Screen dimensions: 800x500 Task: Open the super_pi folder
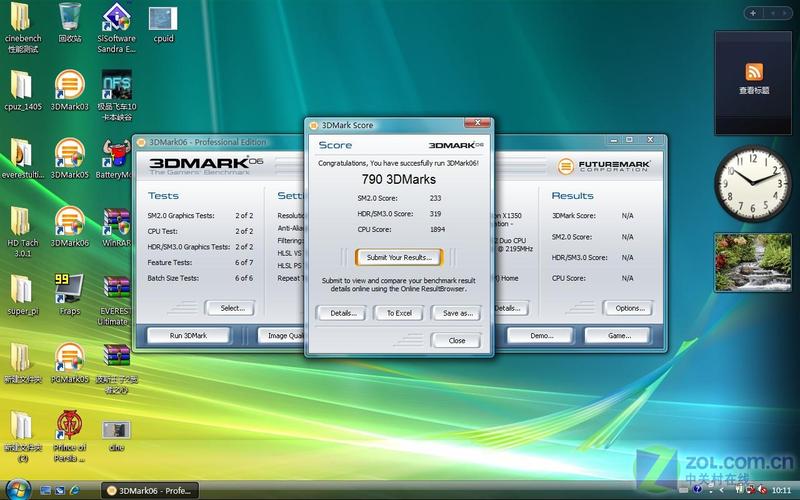21,289
